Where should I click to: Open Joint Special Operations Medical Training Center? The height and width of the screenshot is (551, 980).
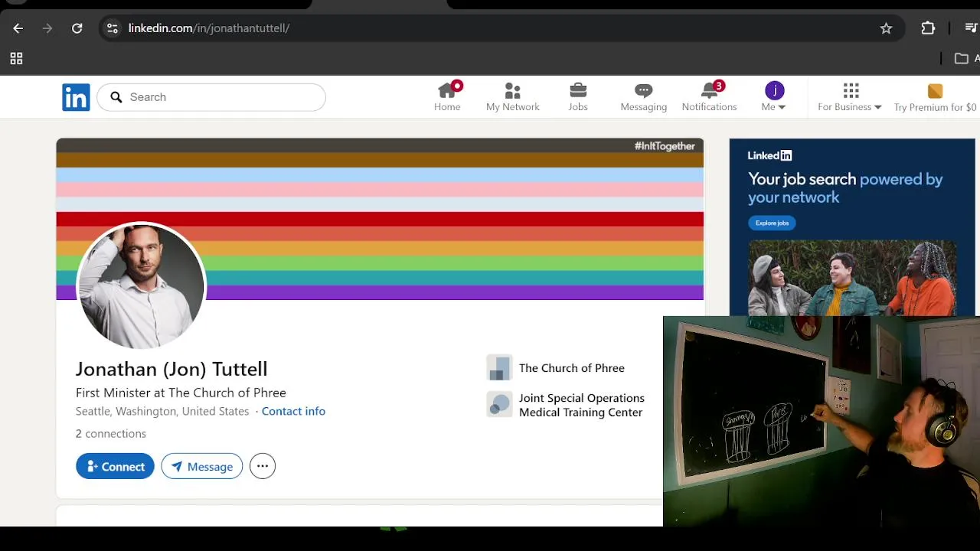582,405
